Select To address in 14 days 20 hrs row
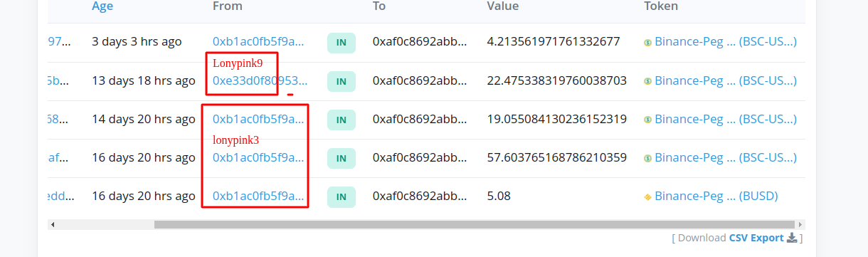 pos(420,119)
